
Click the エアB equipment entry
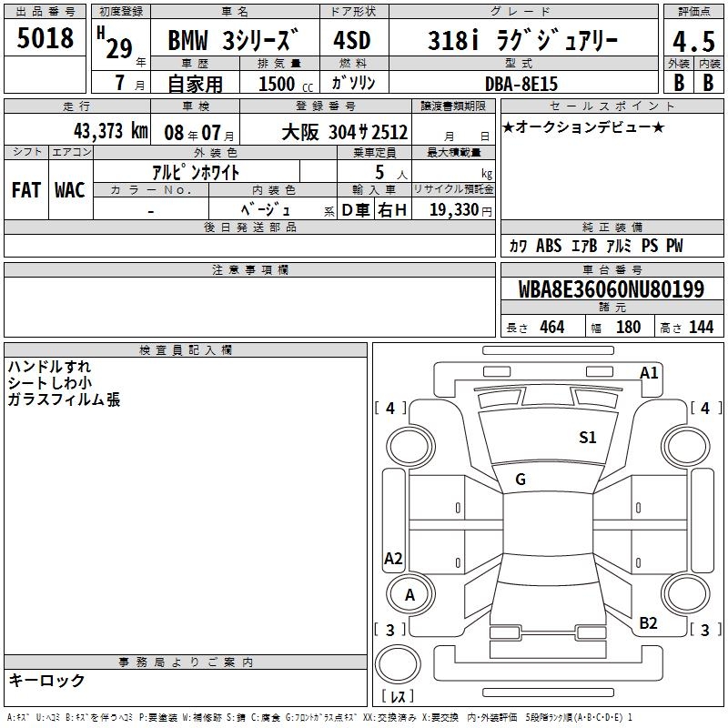584,246
